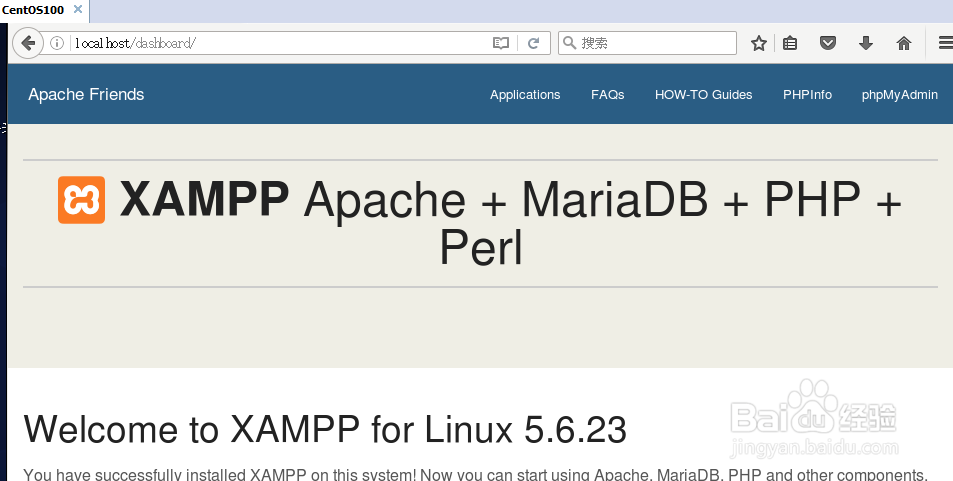Click the orange XAMPP logo

[x=81, y=200]
